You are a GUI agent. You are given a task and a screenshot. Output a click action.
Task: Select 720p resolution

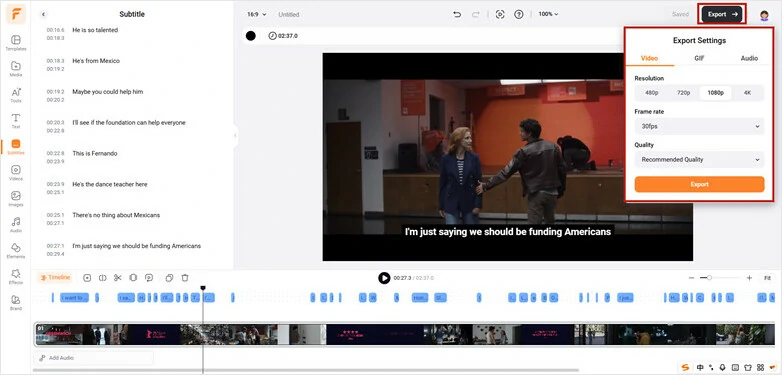[683, 93]
